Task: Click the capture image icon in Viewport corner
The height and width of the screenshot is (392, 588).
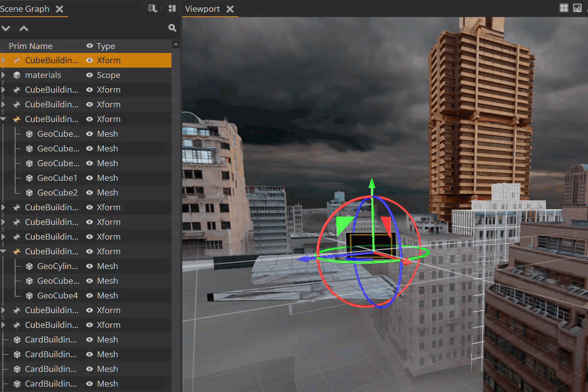Action: (x=578, y=8)
